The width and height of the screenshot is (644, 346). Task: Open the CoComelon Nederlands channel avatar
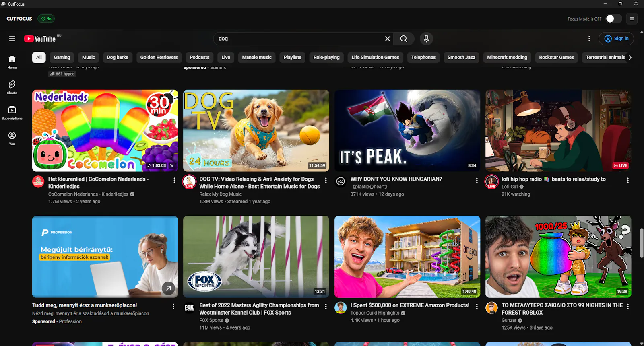tap(38, 181)
